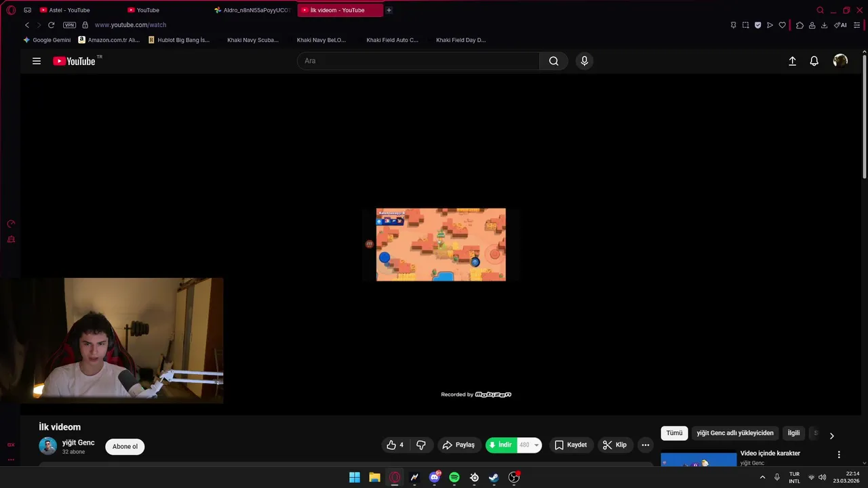Select the Tümü filter chip

[674, 433]
